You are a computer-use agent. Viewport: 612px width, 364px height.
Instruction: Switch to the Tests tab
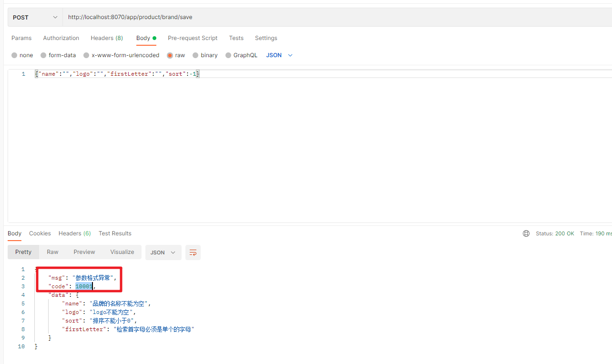[x=236, y=38]
